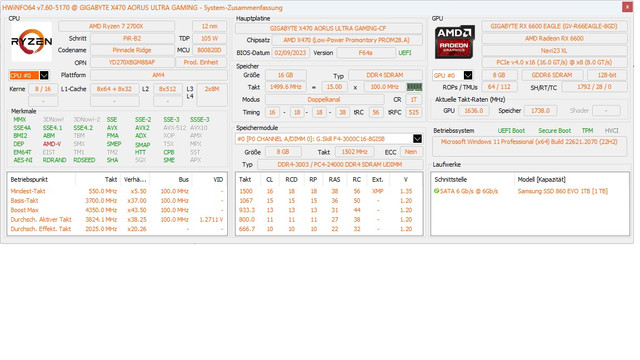640x360 pixels.
Task: Click the 16 GB memory size field
Action: coord(286,75)
